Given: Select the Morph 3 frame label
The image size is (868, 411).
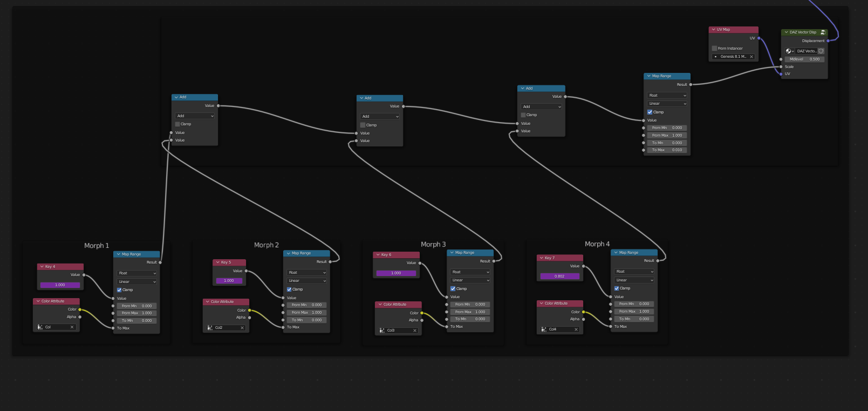Looking at the screenshot, I should [x=433, y=245].
